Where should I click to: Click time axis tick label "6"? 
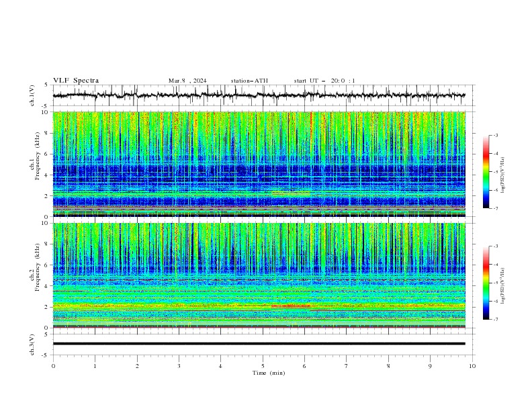coord(304,366)
